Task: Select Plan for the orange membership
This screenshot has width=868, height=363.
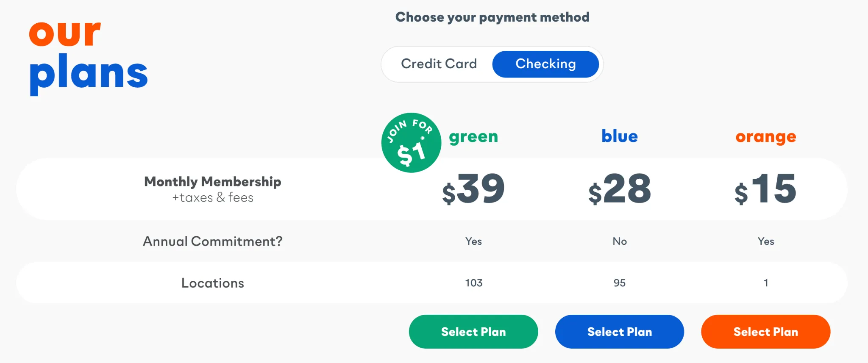Action: pyautogui.click(x=765, y=332)
